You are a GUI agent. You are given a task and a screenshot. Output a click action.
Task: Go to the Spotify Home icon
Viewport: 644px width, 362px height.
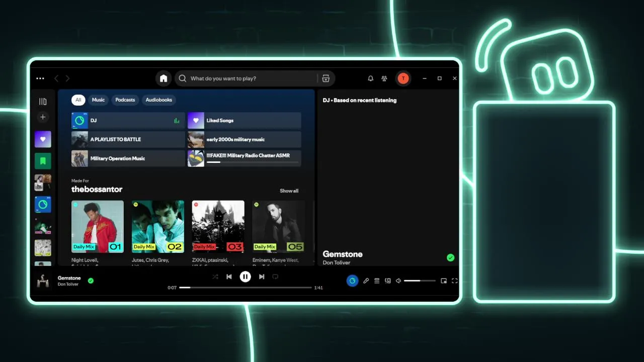click(164, 78)
